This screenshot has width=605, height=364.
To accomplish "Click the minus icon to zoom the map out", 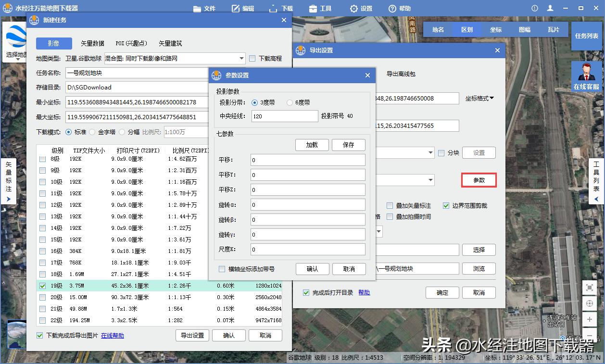I will pyautogui.click(x=590, y=335).
